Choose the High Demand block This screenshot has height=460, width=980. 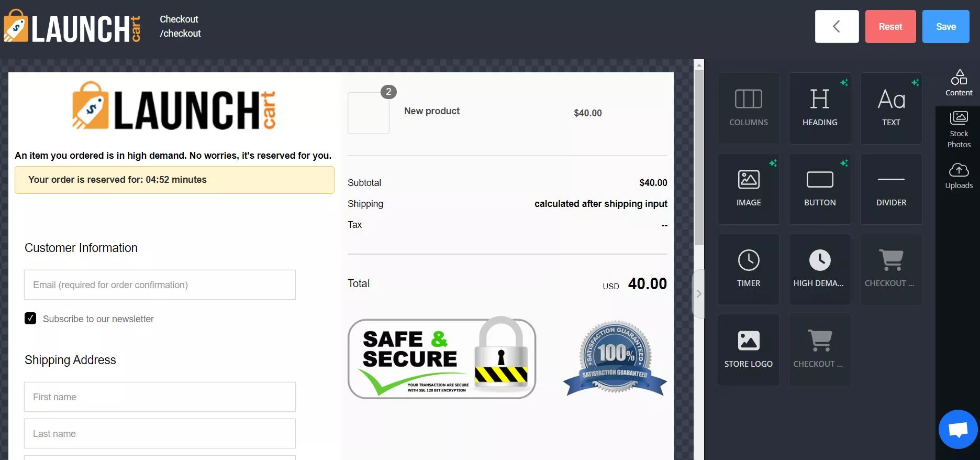click(x=819, y=269)
